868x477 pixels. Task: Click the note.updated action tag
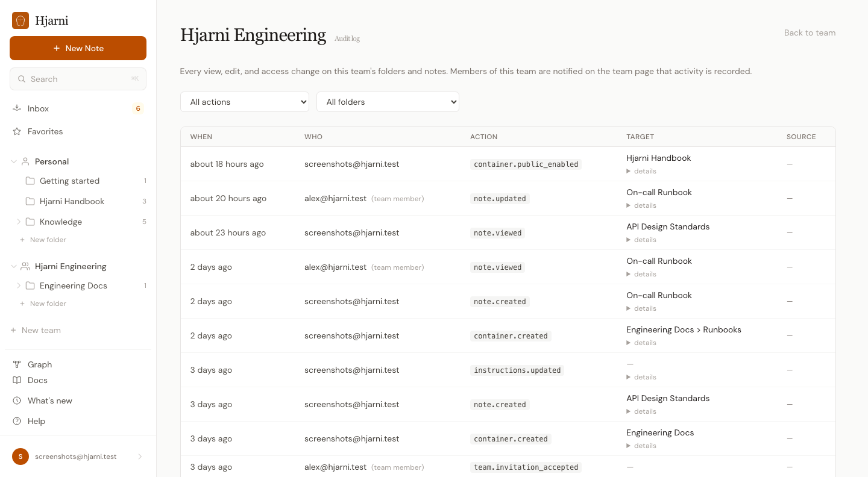500,198
